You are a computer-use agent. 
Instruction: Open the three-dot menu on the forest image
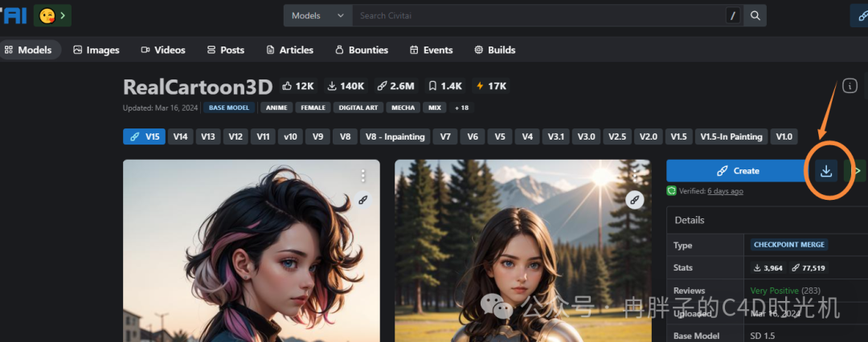[x=635, y=176]
